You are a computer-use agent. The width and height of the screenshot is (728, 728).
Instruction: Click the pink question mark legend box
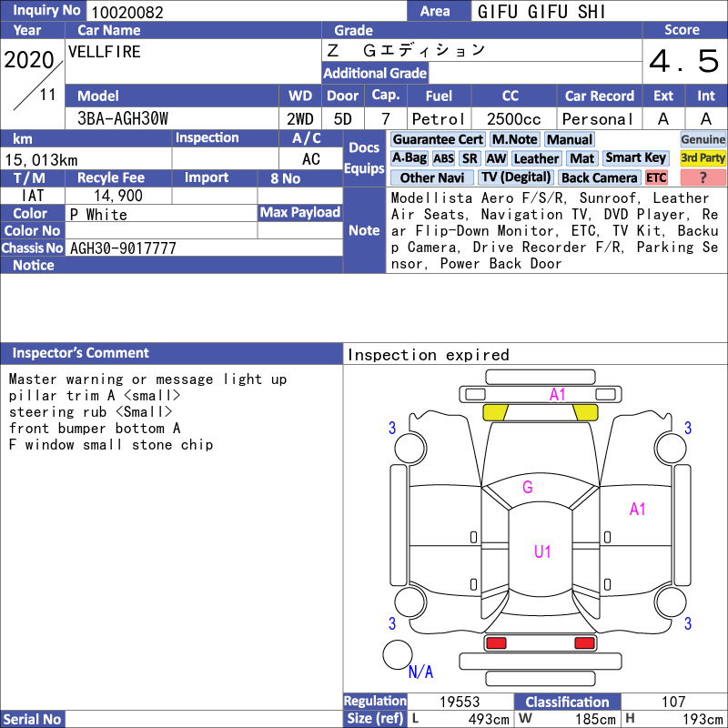click(703, 177)
